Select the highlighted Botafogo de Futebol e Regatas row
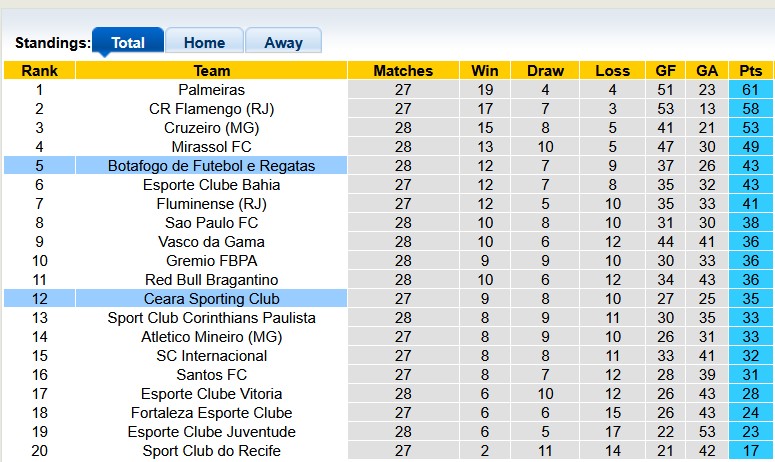The image size is (775, 462). 211,166
